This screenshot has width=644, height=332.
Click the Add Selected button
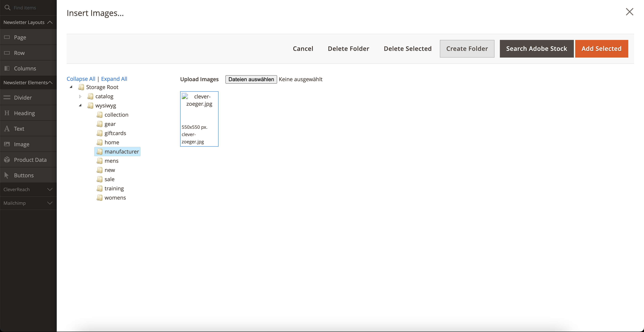pos(601,49)
